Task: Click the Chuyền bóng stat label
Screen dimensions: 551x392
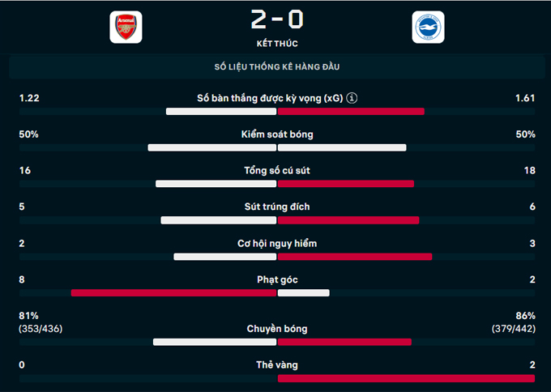Action: 277,329
